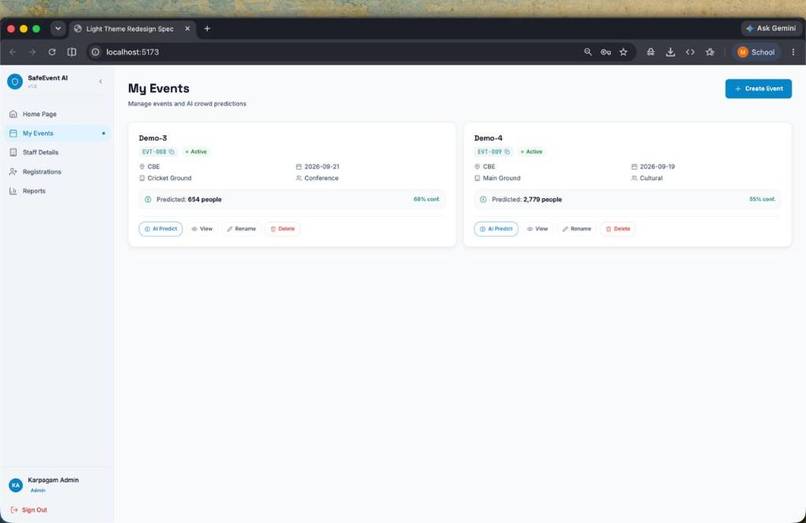This screenshot has height=523, width=806.
Task: View the Demo-4 event
Action: click(x=537, y=229)
